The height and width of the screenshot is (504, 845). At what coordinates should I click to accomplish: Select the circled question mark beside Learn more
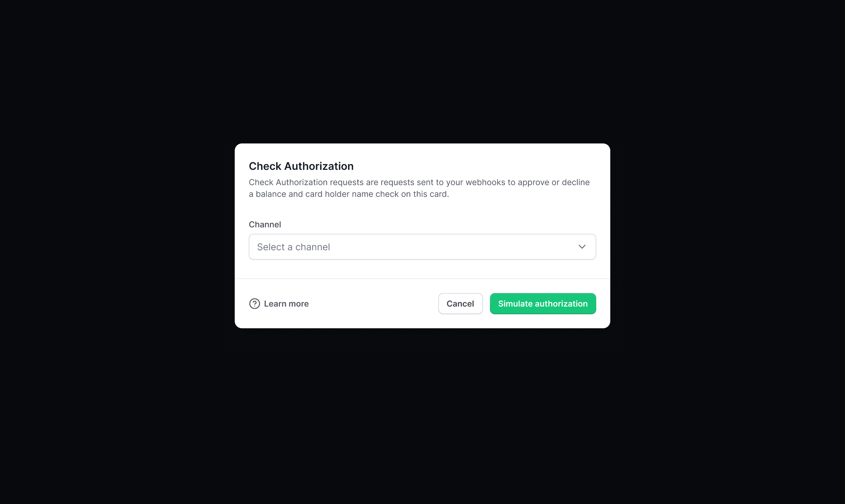(254, 304)
